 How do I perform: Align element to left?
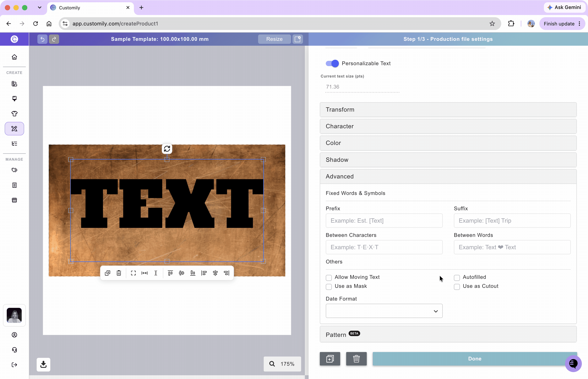[x=204, y=273]
